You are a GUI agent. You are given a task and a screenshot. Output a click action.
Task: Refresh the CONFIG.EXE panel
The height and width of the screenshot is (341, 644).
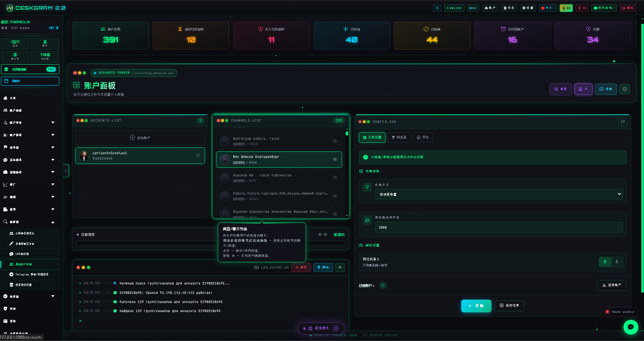622,122
